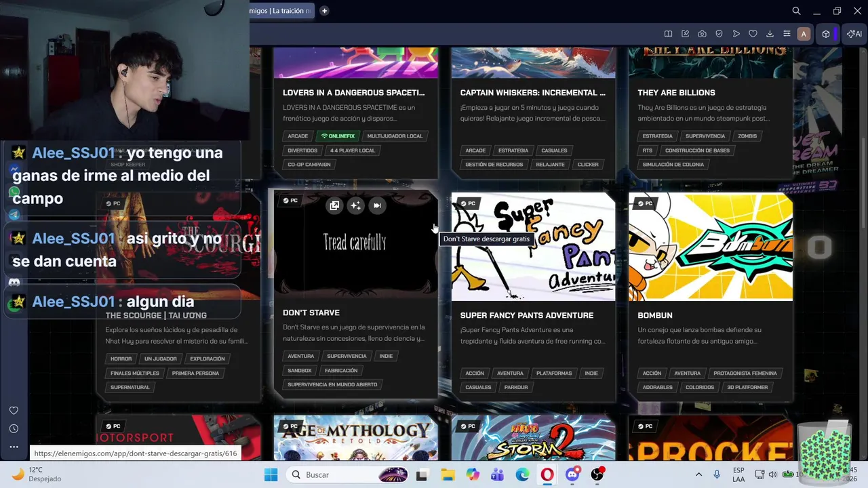Launch the browser AI assistant button

pos(854,34)
